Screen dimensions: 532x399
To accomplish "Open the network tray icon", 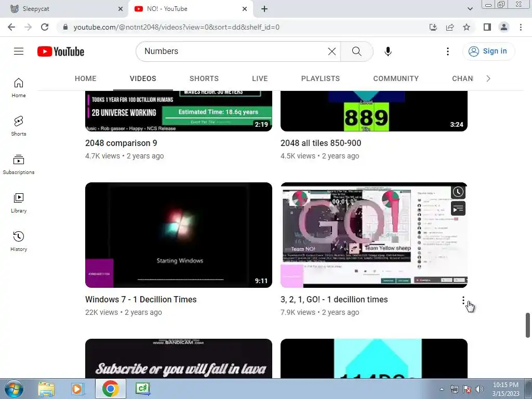I will point(454,389).
